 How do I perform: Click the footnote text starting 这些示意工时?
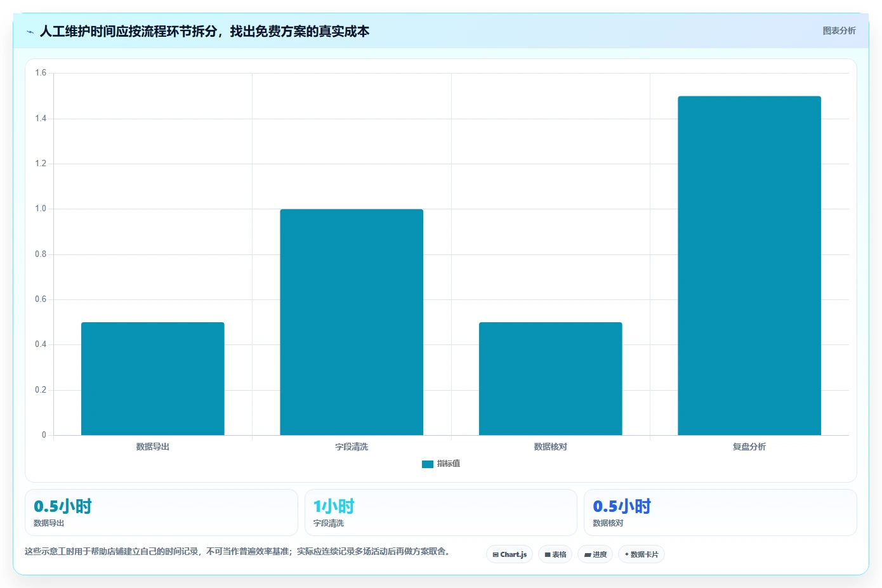pos(237,551)
